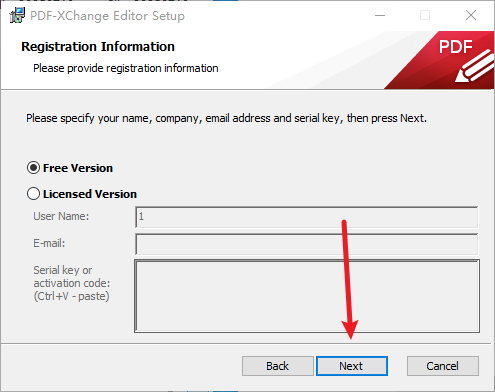
Task: Minimize the setup window
Action: [x=380, y=15]
